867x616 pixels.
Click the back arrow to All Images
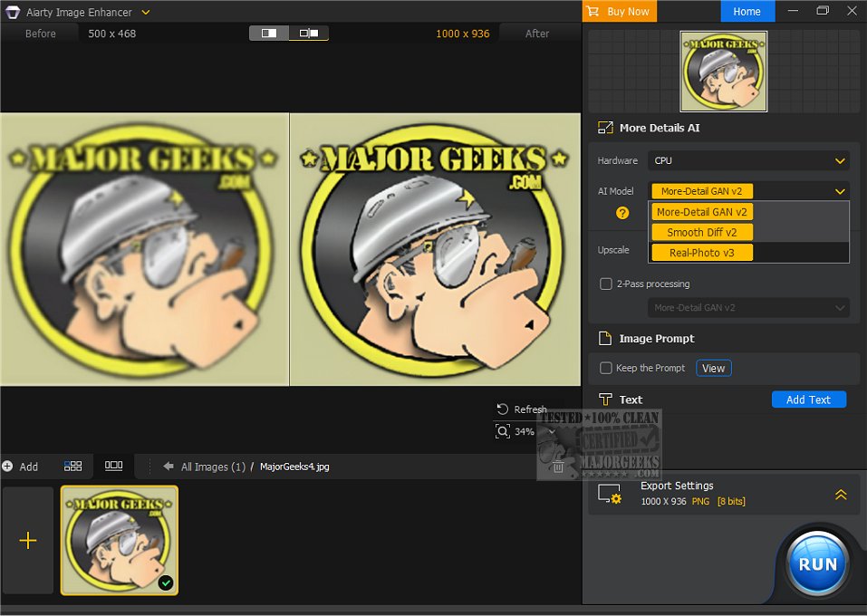click(169, 467)
